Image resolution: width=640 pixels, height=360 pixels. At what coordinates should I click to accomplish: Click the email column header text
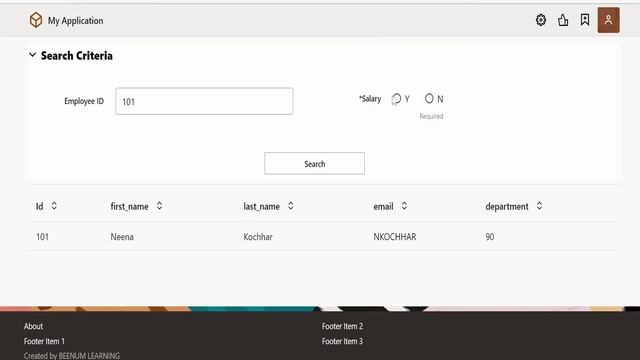383,207
